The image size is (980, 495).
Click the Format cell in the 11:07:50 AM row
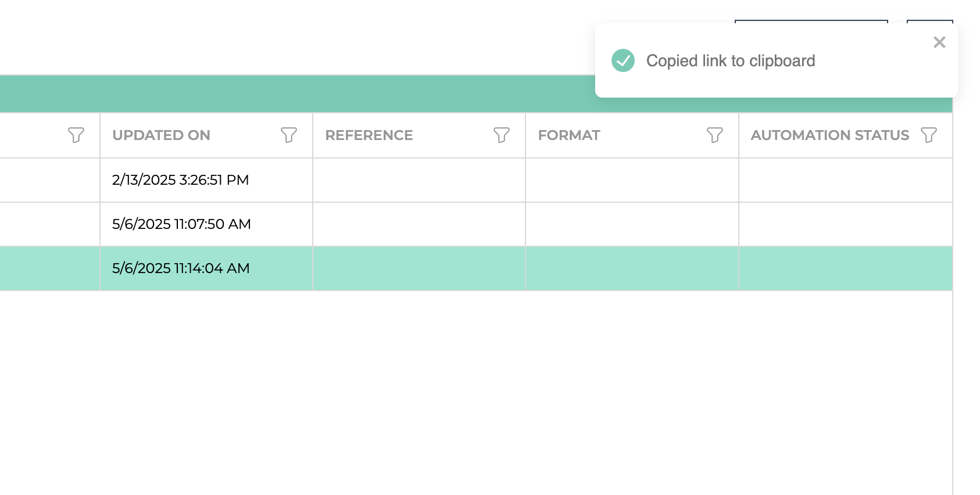(632, 224)
